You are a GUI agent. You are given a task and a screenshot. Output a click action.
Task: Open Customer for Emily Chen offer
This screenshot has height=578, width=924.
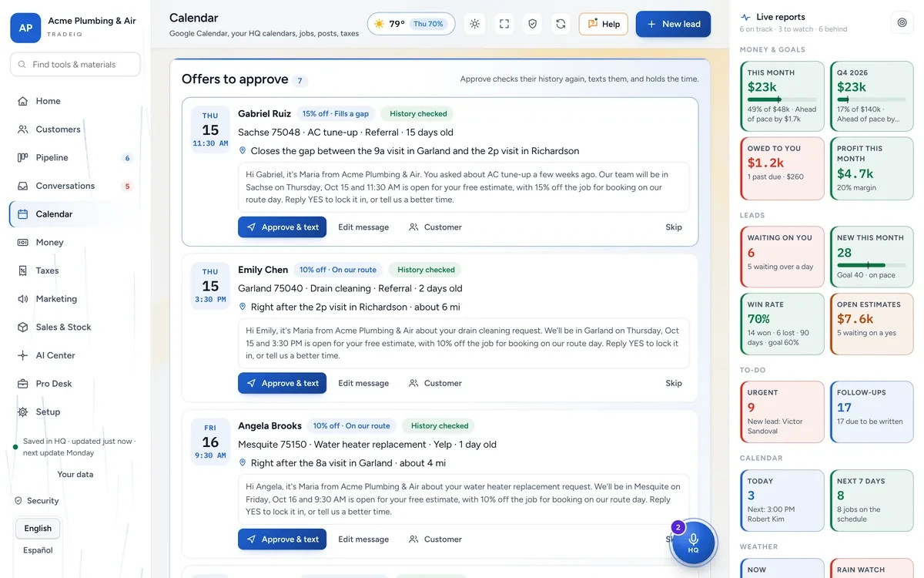coord(435,383)
